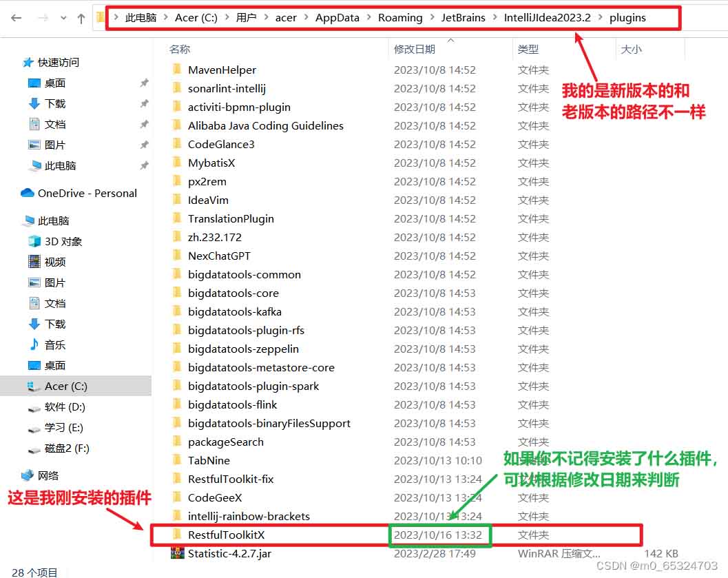This screenshot has width=728, height=578.
Task: Click the 3D 对象 cube icon
Action: click(34, 241)
